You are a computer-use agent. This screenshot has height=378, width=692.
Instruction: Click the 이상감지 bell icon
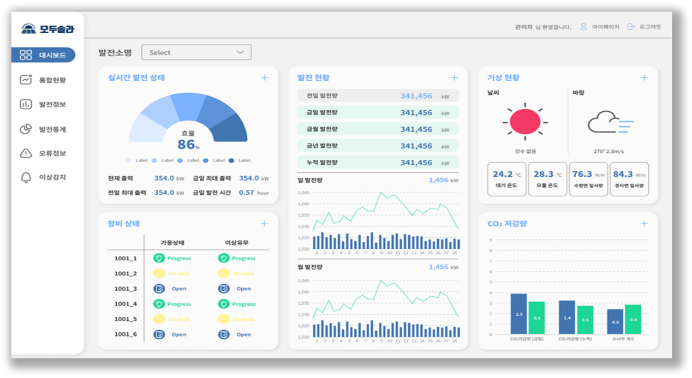tap(26, 177)
